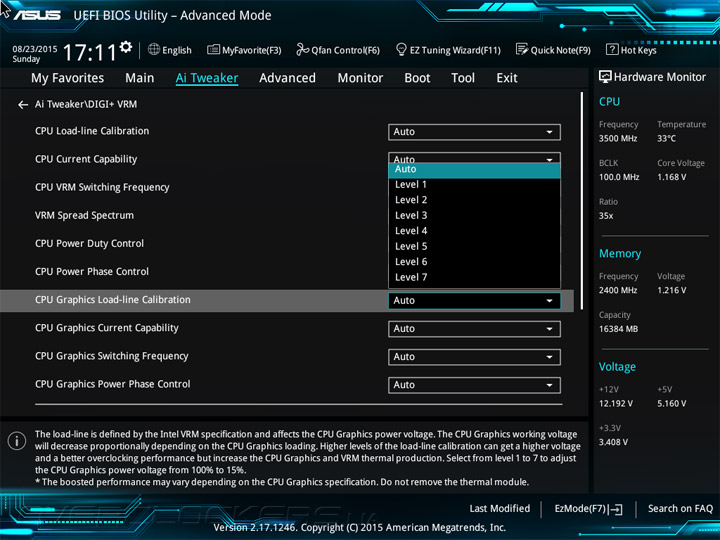Choose Level 4 from the dropdown list
This screenshot has height=540, width=720.
pyautogui.click(x=474, y=231)
